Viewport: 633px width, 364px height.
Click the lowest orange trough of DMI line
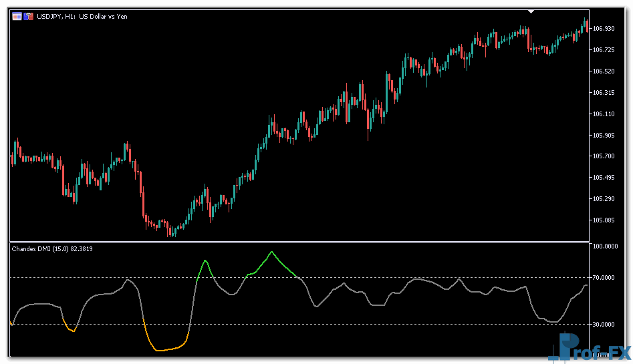160,350
